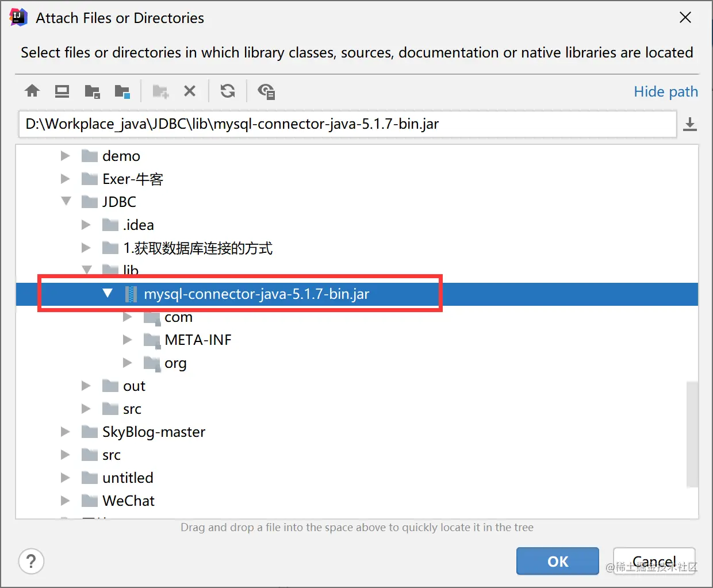
Task: Click the Hide path link
Action: (666, 91)
